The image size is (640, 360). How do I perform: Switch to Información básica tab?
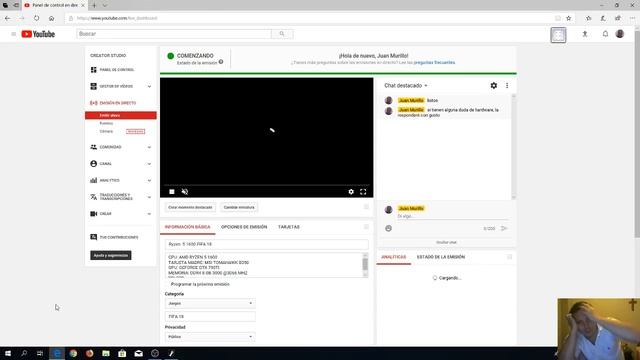187,227
